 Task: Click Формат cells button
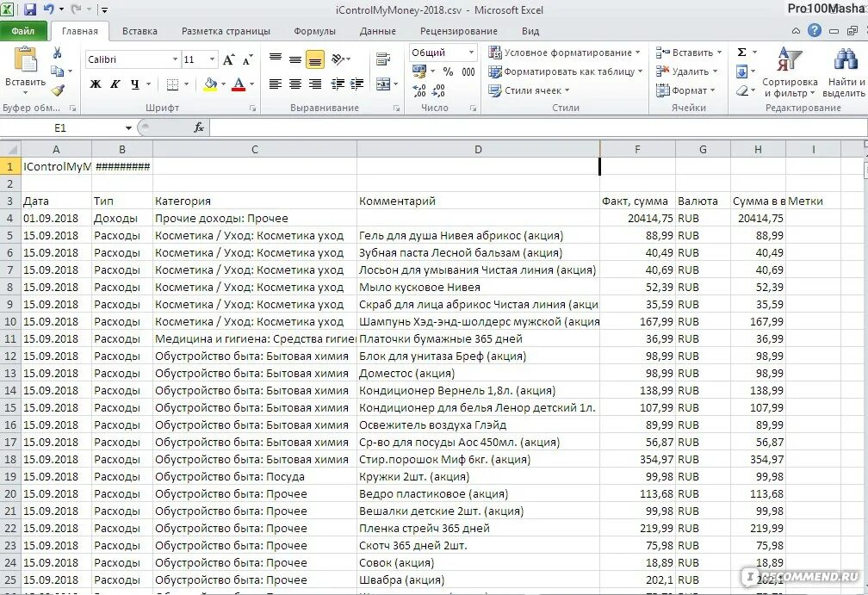685,90
